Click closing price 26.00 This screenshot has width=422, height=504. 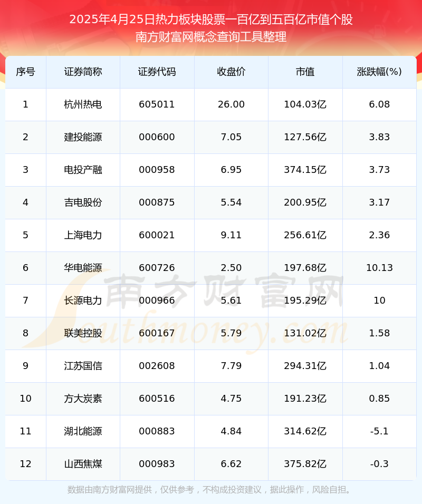(231, 104)
